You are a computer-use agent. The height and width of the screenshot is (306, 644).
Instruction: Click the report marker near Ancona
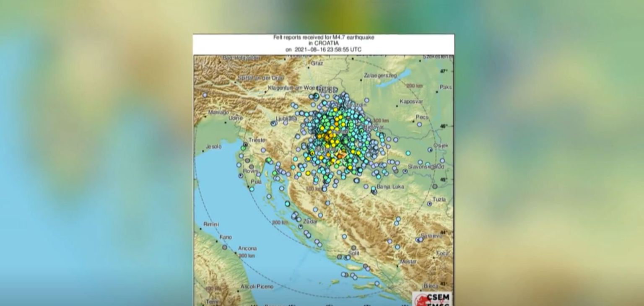tap(225, 247)
